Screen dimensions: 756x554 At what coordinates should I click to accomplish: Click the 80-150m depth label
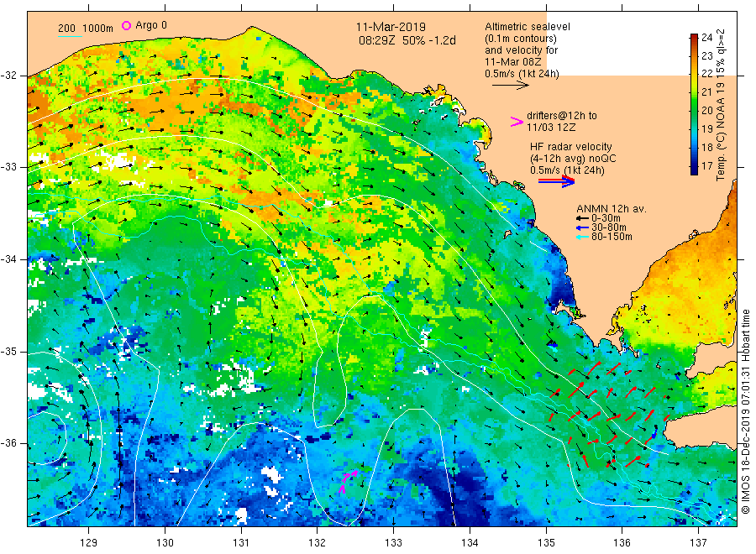612,237
